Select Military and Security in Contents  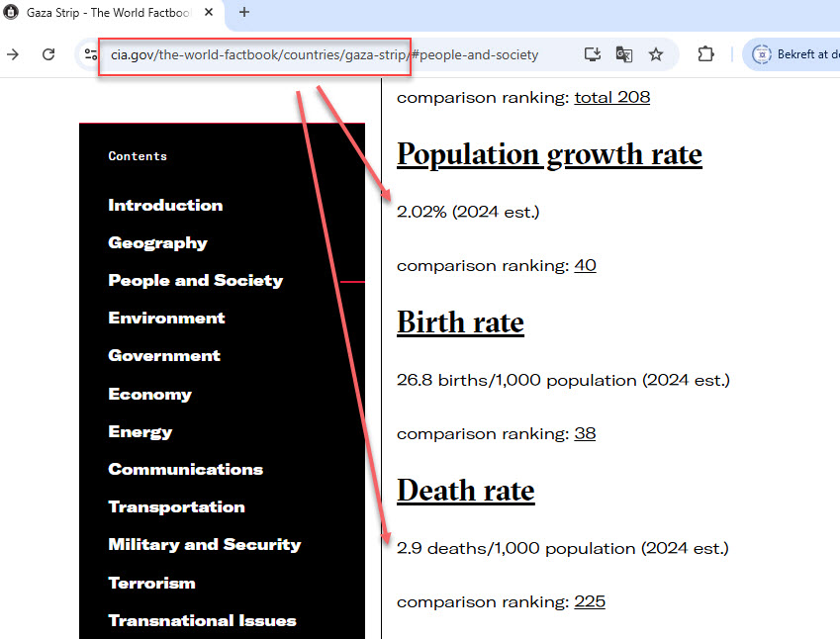204,544
